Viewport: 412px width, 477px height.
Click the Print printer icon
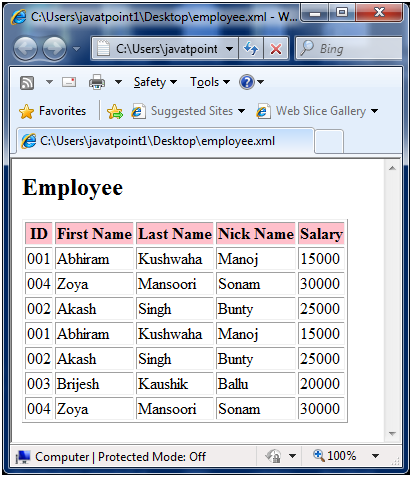tap(97, 82)
